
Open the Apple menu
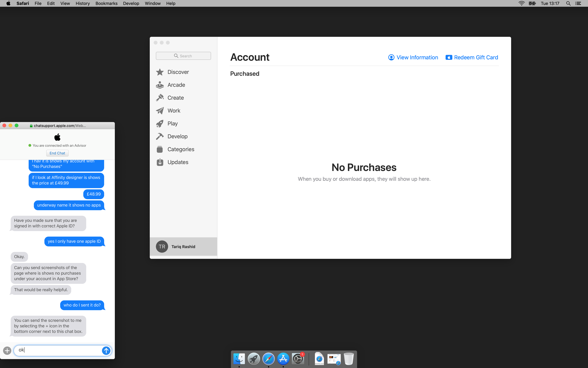pos(8,3)
